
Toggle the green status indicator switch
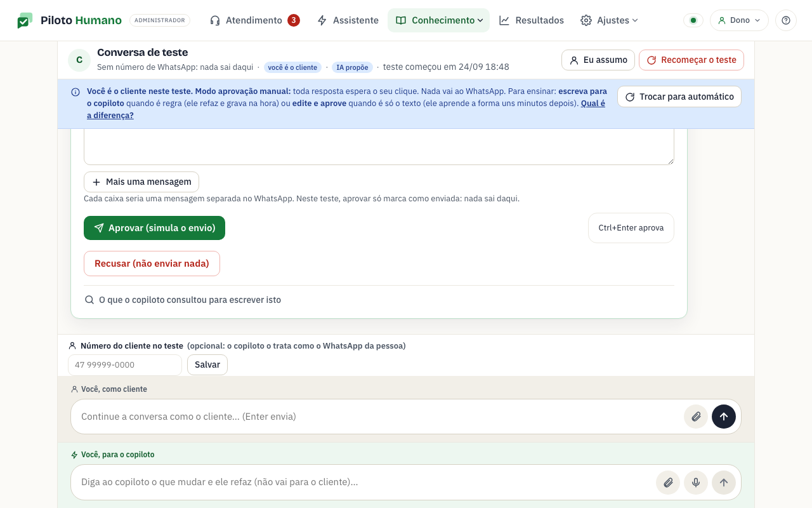[x=693, y=20]
